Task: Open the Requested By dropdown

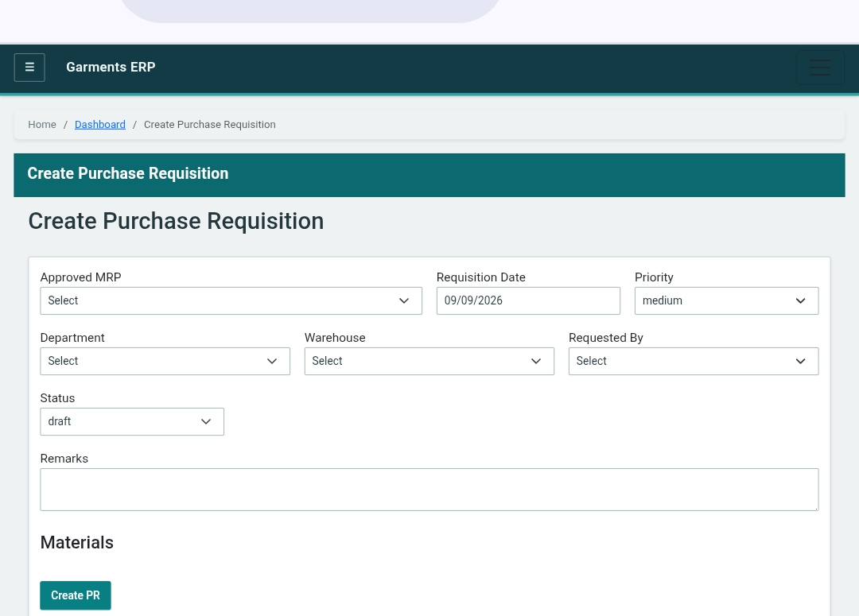Action: [694, 361]
